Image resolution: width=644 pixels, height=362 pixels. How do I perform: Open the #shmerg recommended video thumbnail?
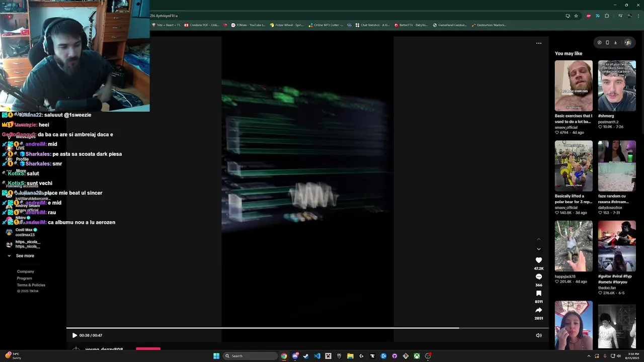coord(617,85)
